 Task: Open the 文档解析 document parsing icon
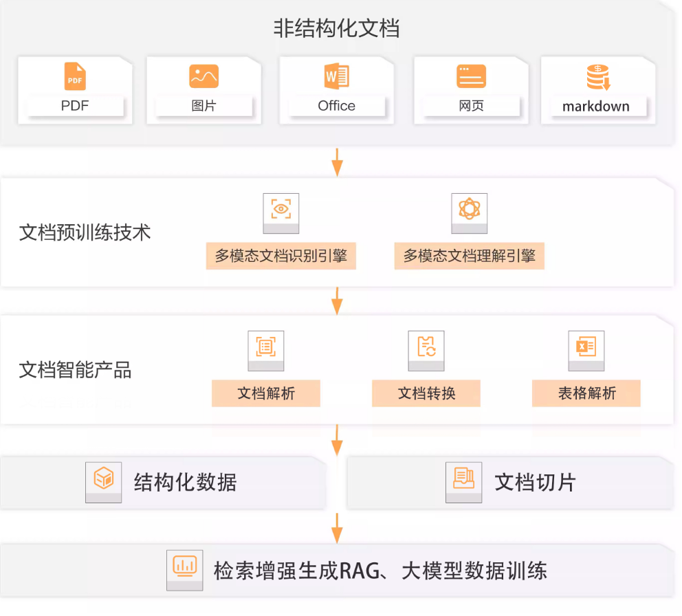pyautogui.click(x=265, y=346)
